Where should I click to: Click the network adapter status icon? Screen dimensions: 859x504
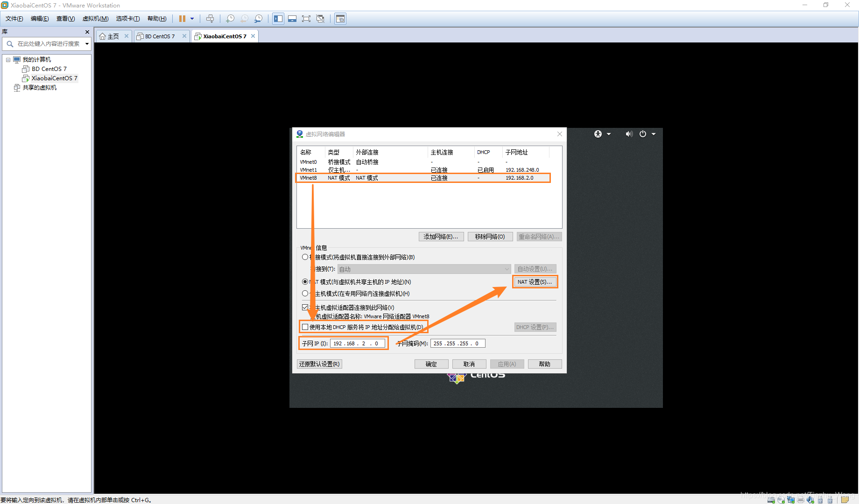791,499
